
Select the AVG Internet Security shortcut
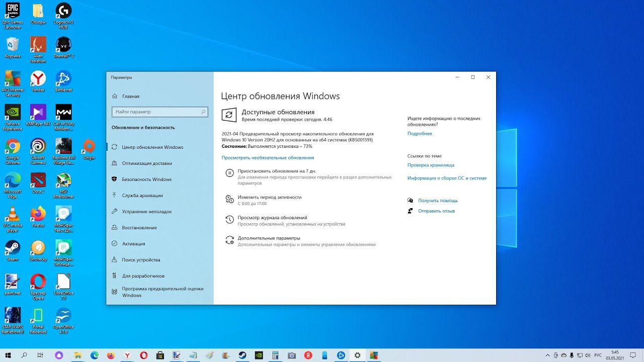click(13, 83)
